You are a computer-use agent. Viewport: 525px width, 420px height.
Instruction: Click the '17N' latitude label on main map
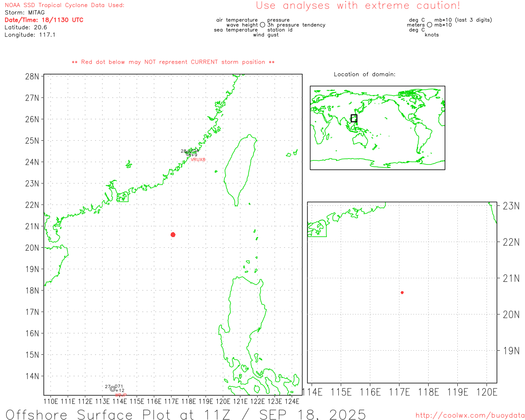pos(32,312)
